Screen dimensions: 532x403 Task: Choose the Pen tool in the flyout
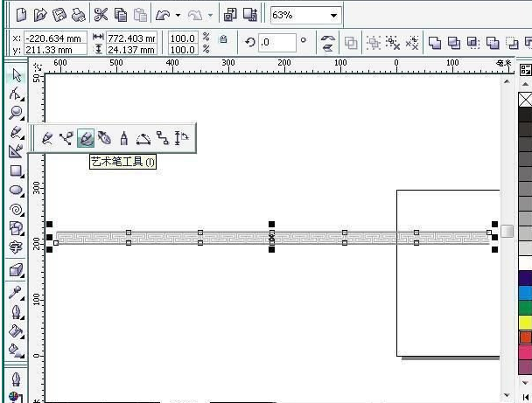(x=104, y=138)
